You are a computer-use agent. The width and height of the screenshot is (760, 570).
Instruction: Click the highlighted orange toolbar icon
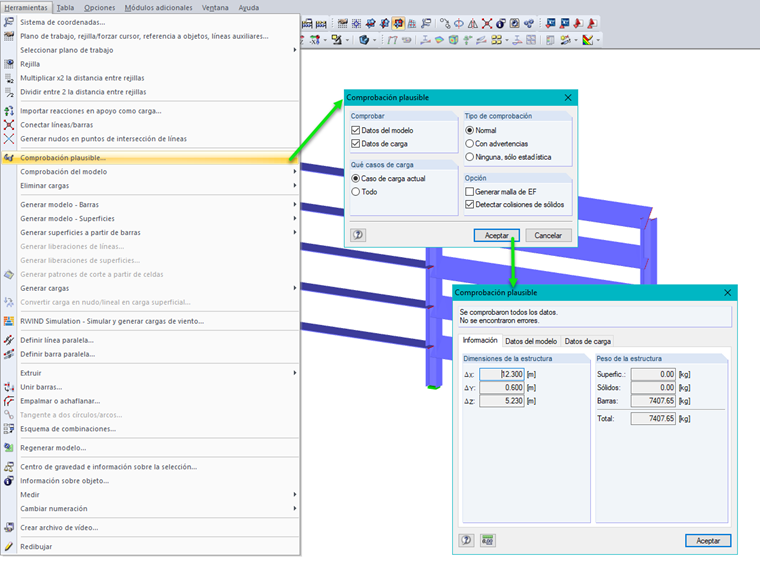pos(398,23)
